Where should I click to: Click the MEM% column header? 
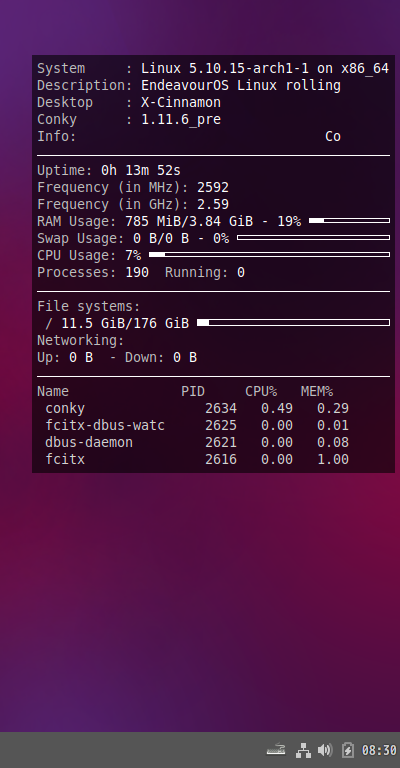(x=317, y=391)
